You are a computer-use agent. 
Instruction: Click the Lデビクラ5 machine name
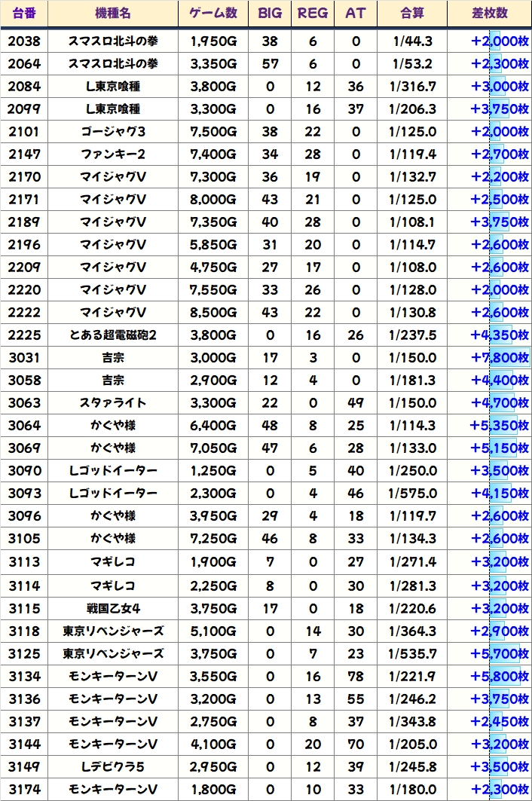click(x=113, y=766)
